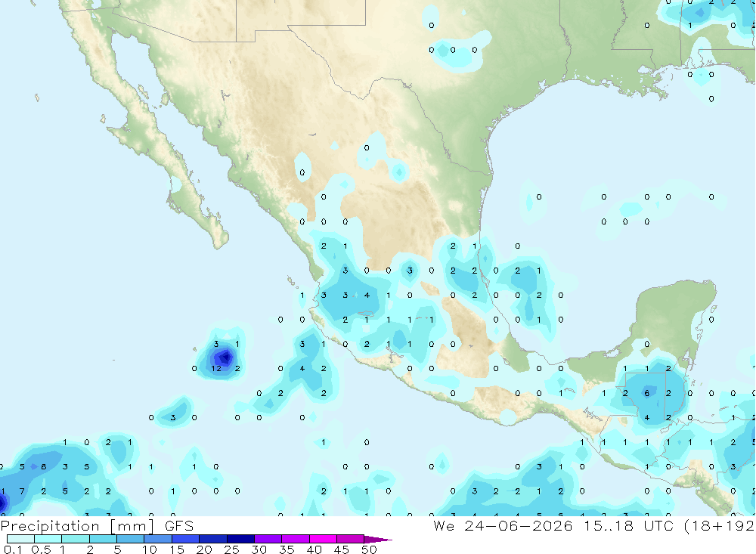This screenshot has height=554, width=756.
Task: Click the "12" precipitation value offshore
Action: 216,368
